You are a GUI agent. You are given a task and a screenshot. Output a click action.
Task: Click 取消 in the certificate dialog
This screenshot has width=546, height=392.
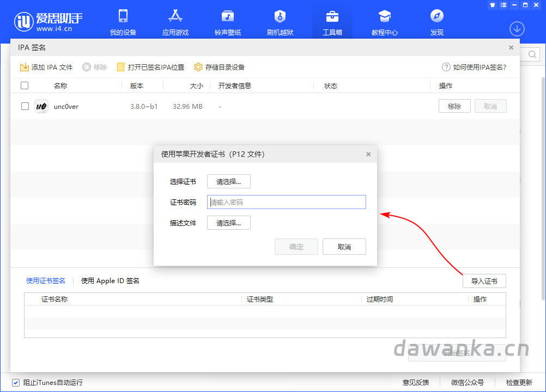344,247
